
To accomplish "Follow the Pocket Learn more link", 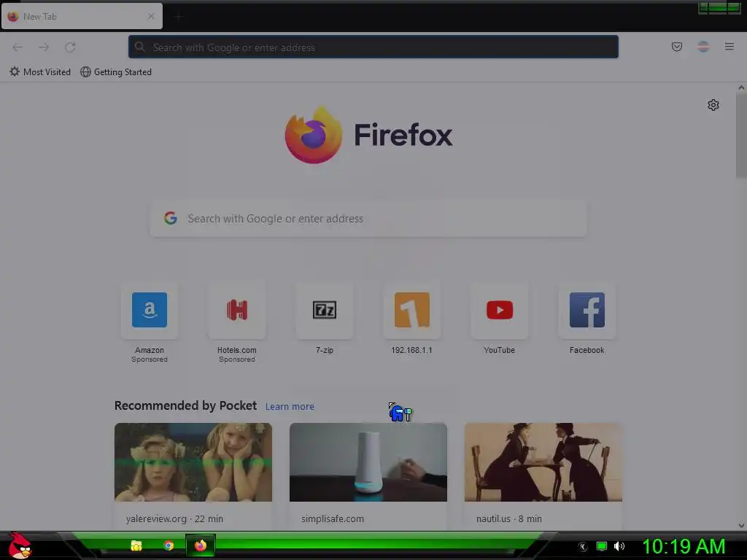I will 290,407.
